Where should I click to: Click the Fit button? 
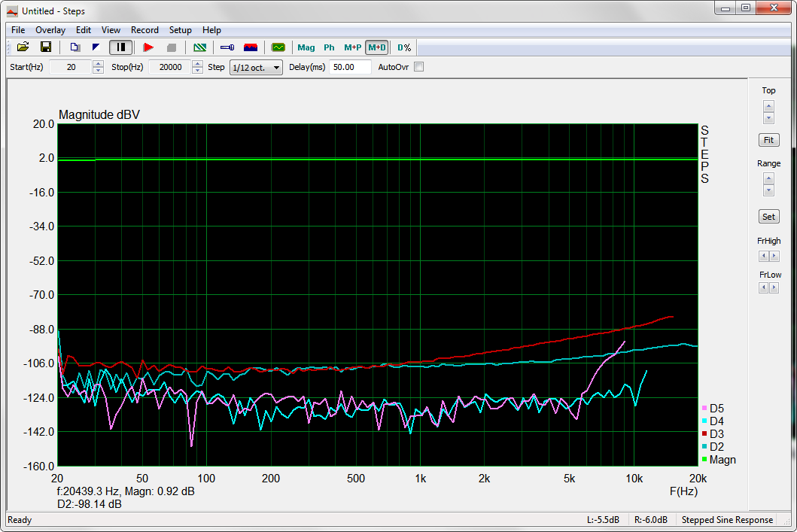click(768, 140)
